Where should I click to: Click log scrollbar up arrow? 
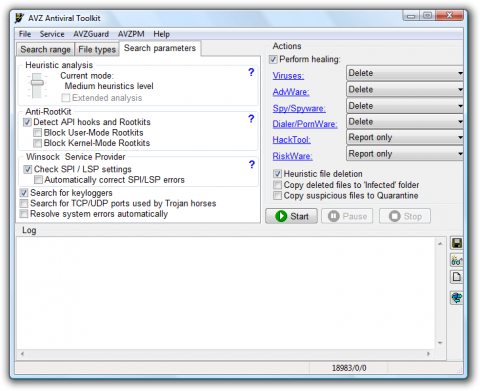pyautogui.click(x=440, y=244)
